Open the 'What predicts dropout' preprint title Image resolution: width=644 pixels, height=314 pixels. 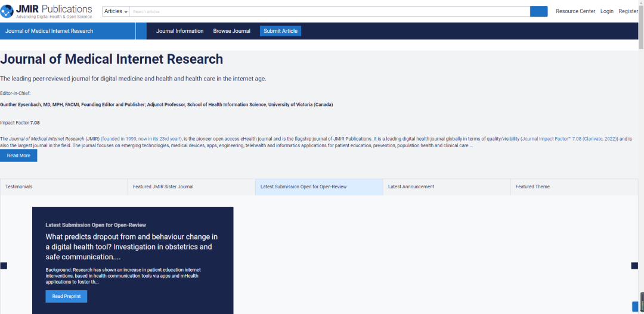131,247
